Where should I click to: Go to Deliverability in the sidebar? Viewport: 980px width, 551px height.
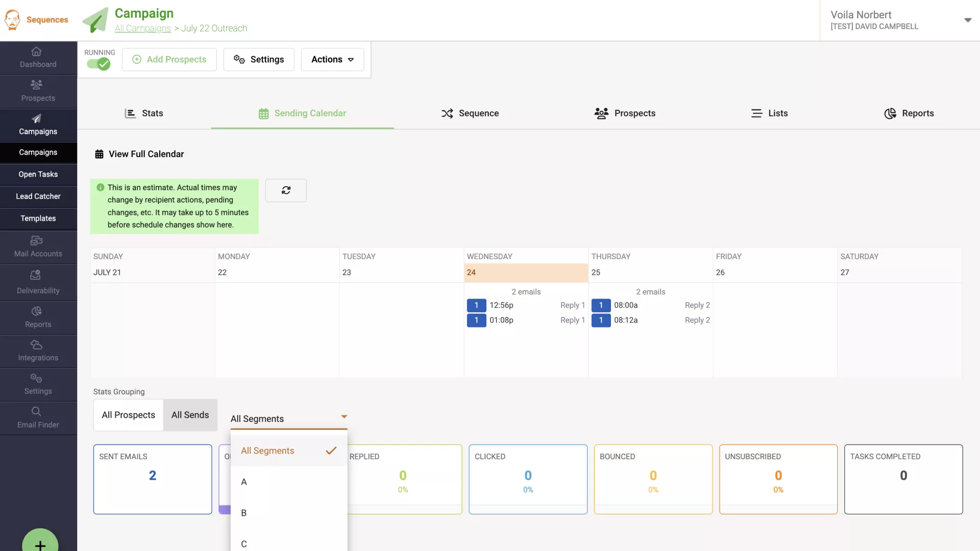point(38,282)
